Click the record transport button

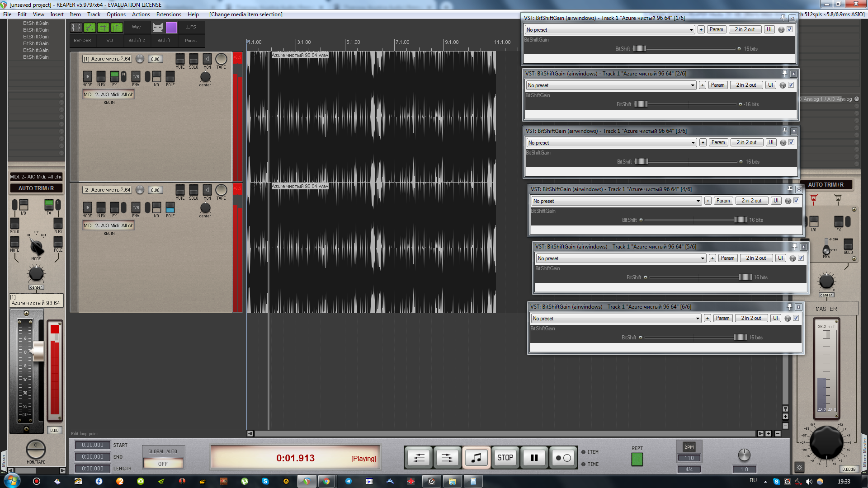[563, 458]
